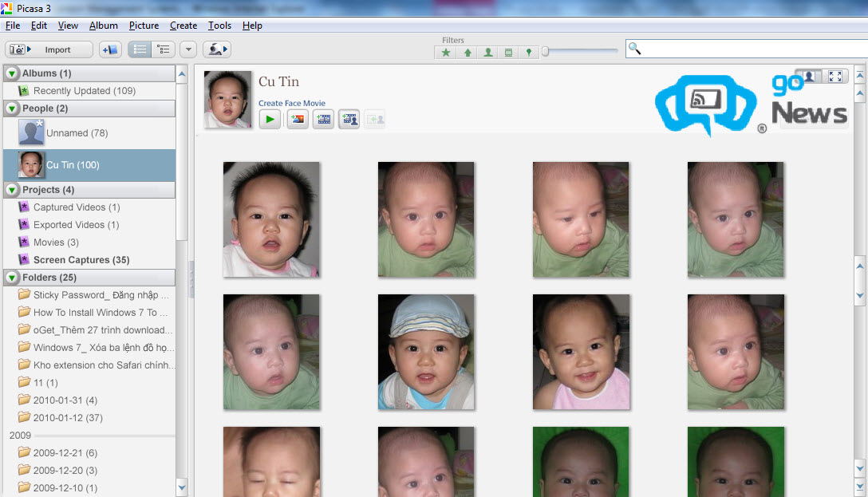Click the folder icon for Kho extension

point(24,365)
